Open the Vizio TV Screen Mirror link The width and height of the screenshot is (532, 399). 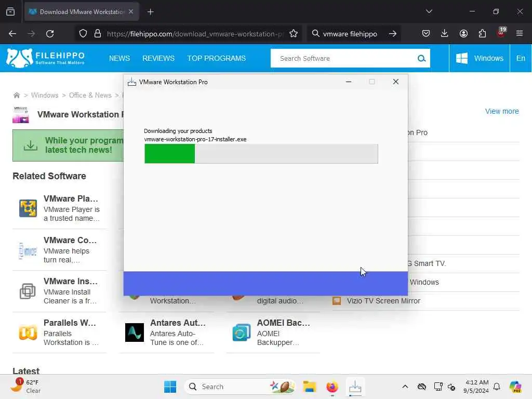[383, 301]
